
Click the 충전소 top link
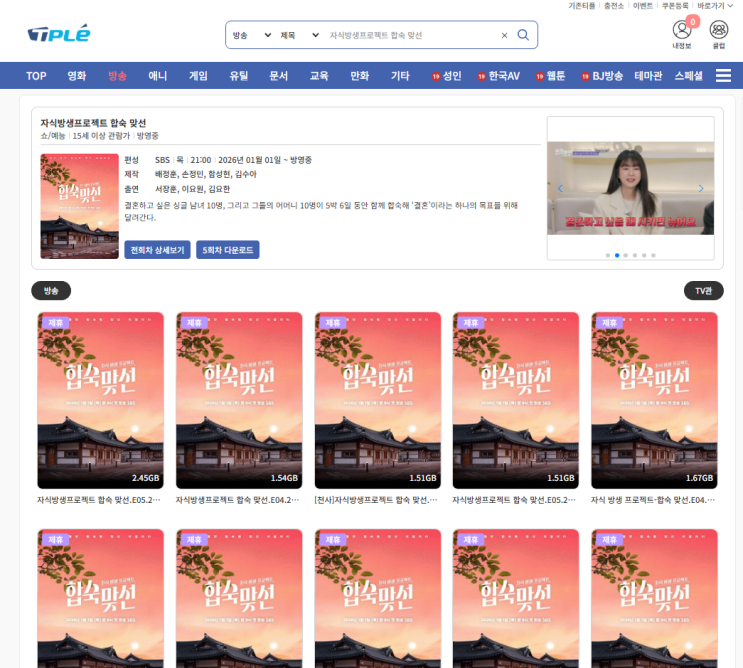(614, 6)
